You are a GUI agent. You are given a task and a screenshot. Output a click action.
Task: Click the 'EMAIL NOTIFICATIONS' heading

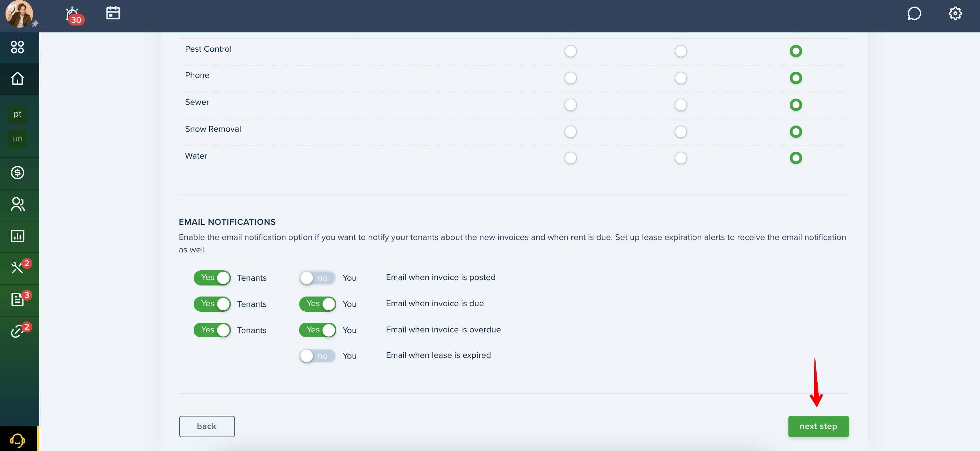(x=227, y=222)
